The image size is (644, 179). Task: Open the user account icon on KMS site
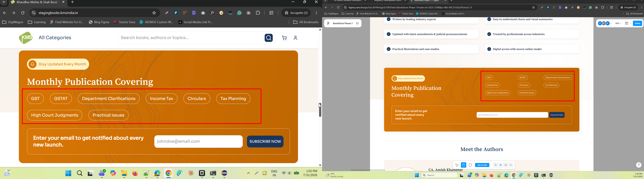(x=295, y=38)
